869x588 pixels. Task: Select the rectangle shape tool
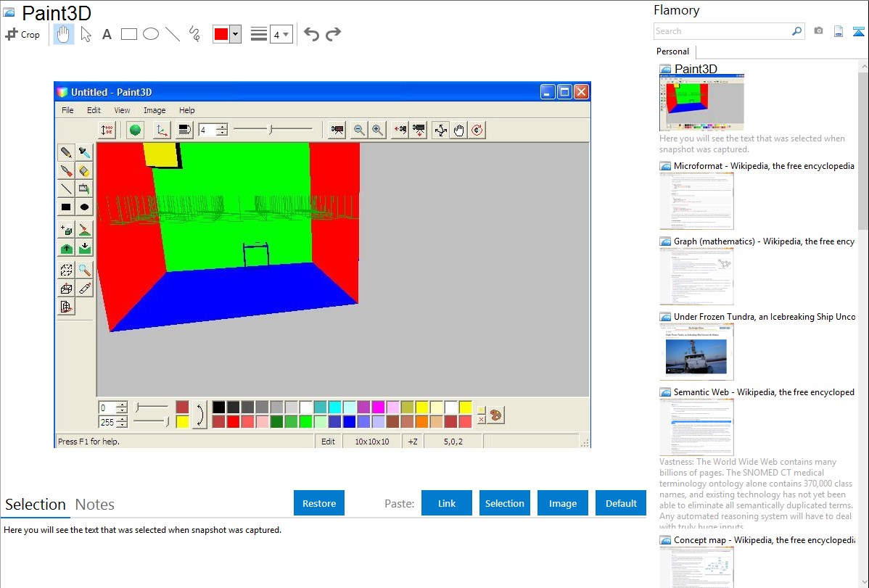pos(129,34)
